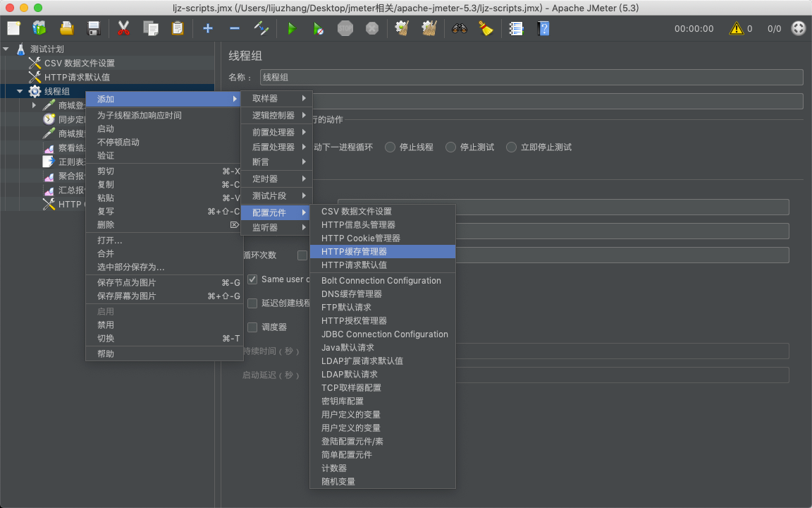Choose Bolt Connection Configuration menu item
The image size is (812, 508).
click(383, 280)
